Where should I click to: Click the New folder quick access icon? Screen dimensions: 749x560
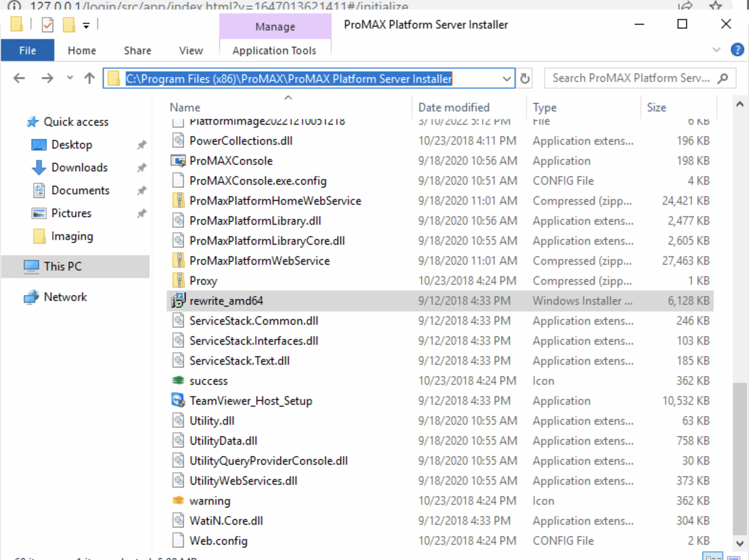69,25
